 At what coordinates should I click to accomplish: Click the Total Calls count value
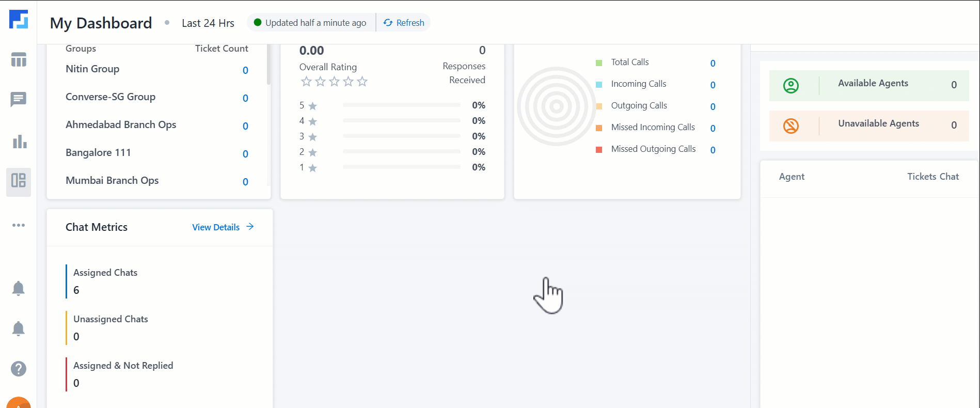pos(713,64)
